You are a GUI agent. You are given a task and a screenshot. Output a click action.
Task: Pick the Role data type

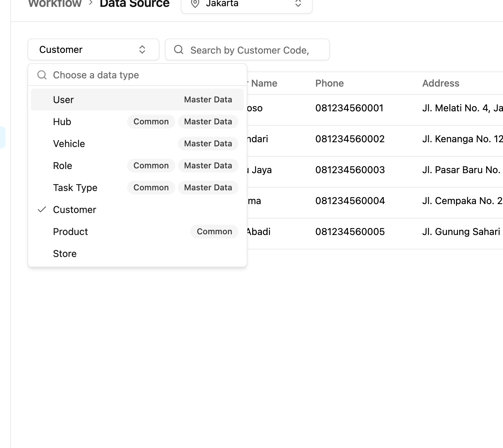pos(137,166)
